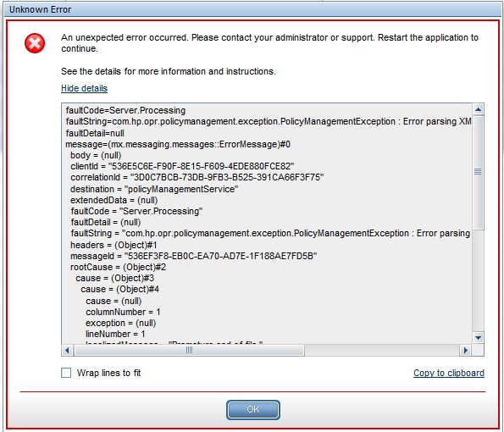
Task: Click the faultCode=Server.Processing line
Action: click(125, 111)
